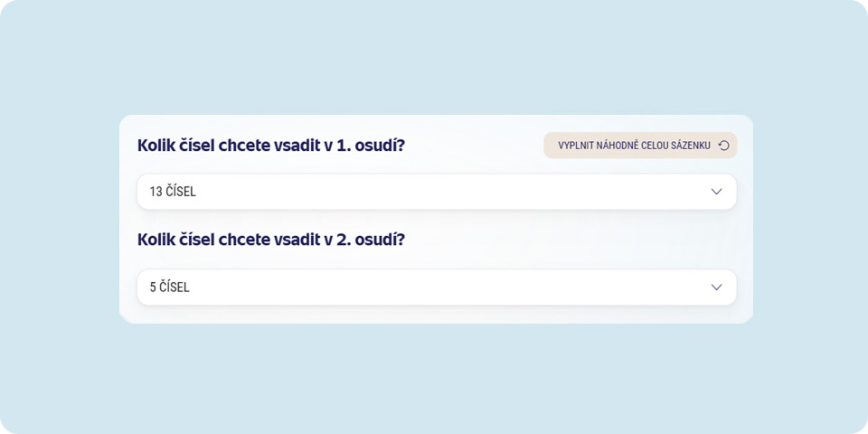Viewport: 868px width, 434px height.
Task: Click the circular refresh arrow icon
Action: [723, 146]
